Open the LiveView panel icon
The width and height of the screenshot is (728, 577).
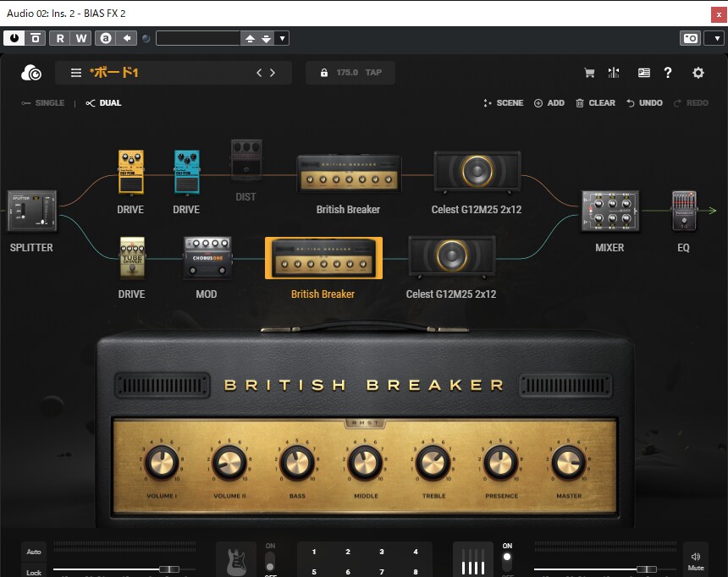pyautogui.click(x=644, y=73)
